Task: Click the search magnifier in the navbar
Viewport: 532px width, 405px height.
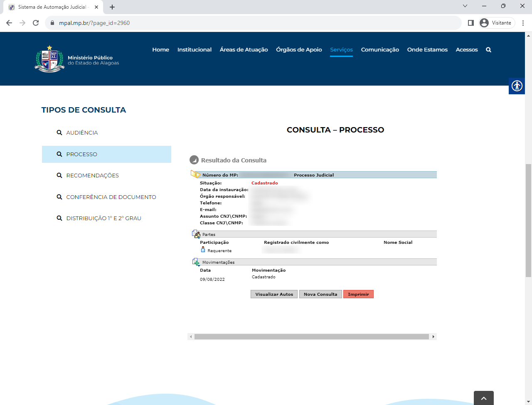Action: (x=488, y=49)
